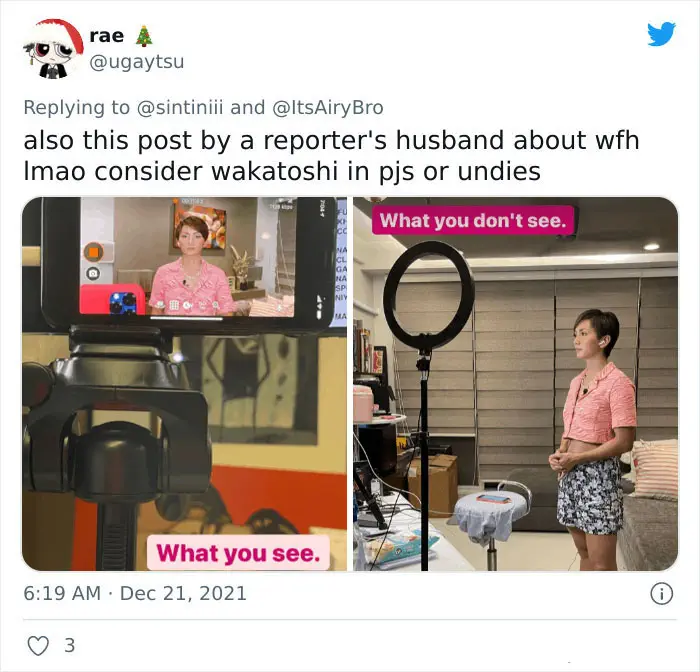Open the @ugaytsu handle link

(x=137, y=62)
